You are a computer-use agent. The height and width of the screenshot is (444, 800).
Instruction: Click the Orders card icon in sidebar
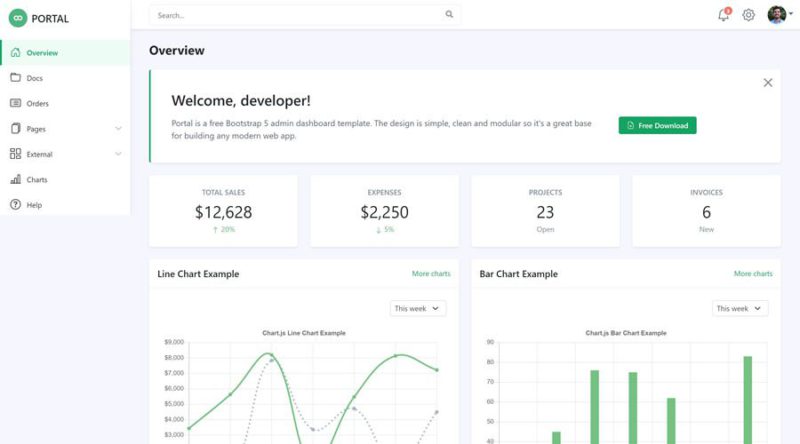[x=15, y=103]
